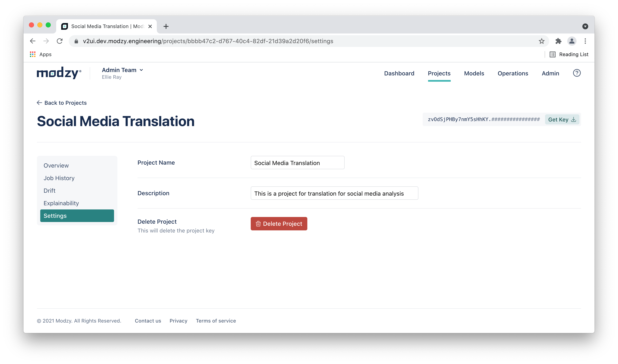Select Explainability in sidebar
The image size is (618, 364).
(x=61, y=203)
